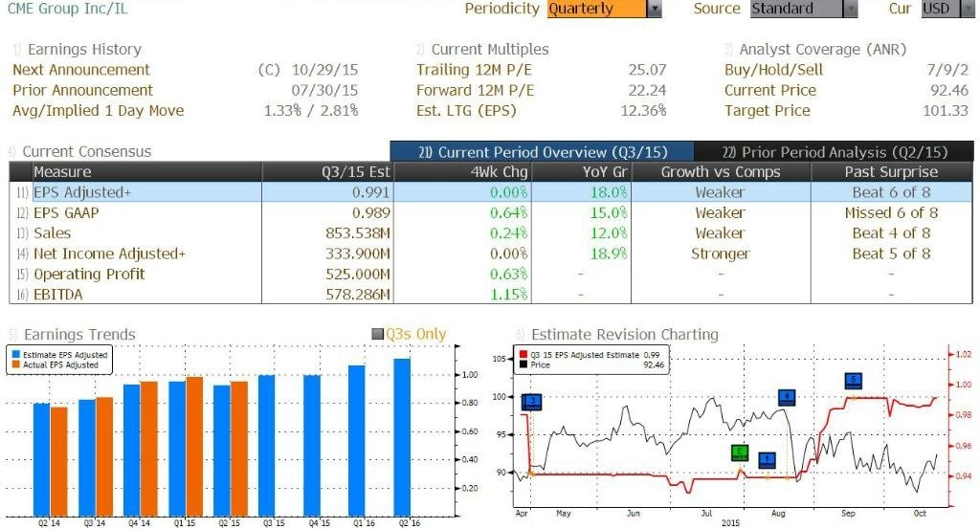This screenshot has width=980, height=529.
Task: Click the orange Q1 15 actual bar
Action: click(194, 446)
